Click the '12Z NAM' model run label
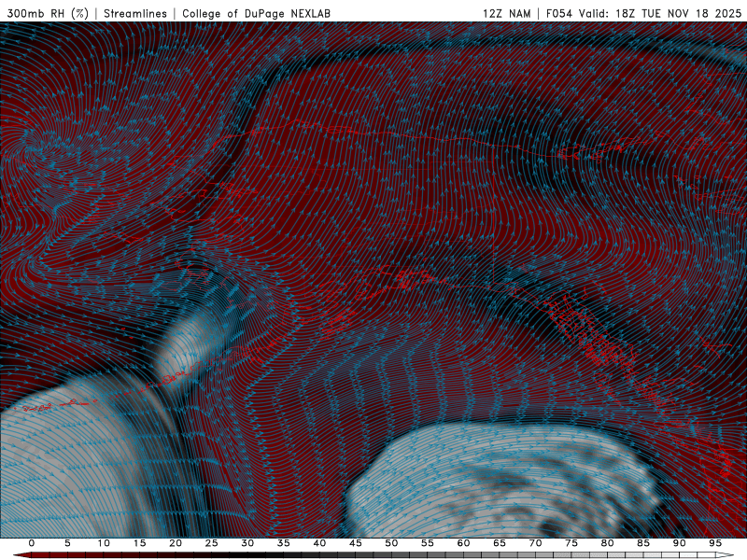The height and width of the screenshot is (560, 747). 507,13
